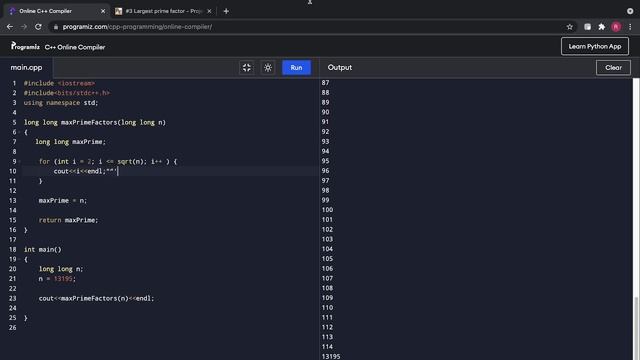640x360 pixels.
Task: Click '#include<bits/stdc++.h>' line
Action: coord(67,93)
